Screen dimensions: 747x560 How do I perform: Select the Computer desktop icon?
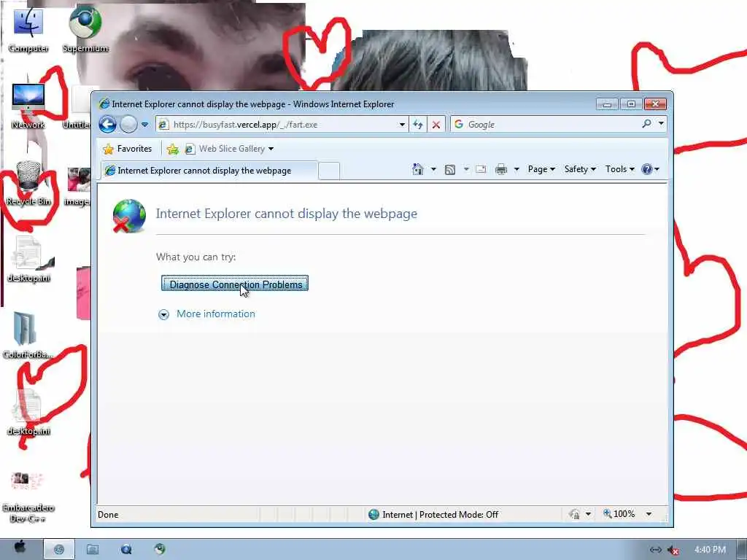pyautogui.click(x=28, y=29)
